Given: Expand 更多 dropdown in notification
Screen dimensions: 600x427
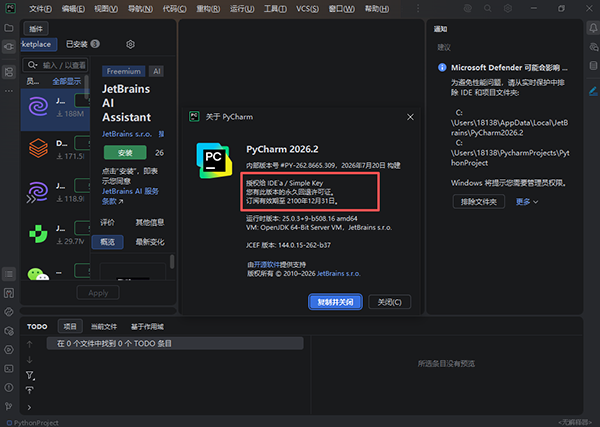Looking at the screenshot, I should tap(527, 202).
